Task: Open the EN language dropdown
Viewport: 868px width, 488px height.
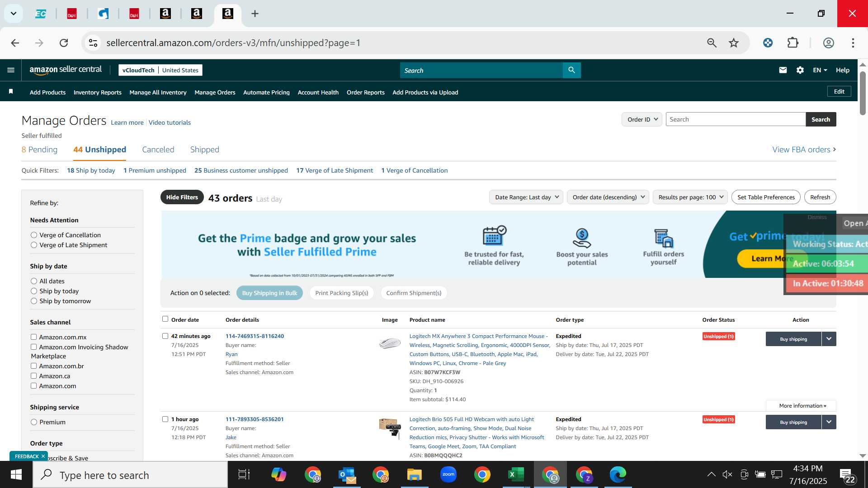Action: point(820,70)
